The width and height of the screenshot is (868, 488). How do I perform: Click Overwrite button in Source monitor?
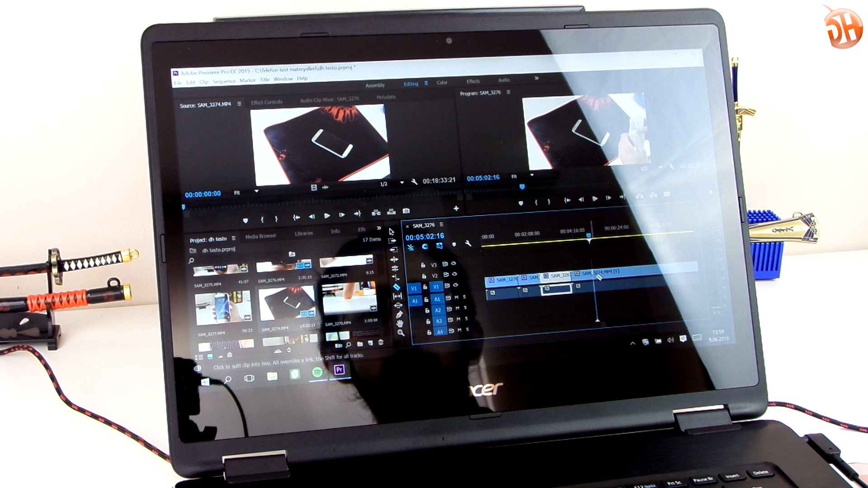click(392, 211)
